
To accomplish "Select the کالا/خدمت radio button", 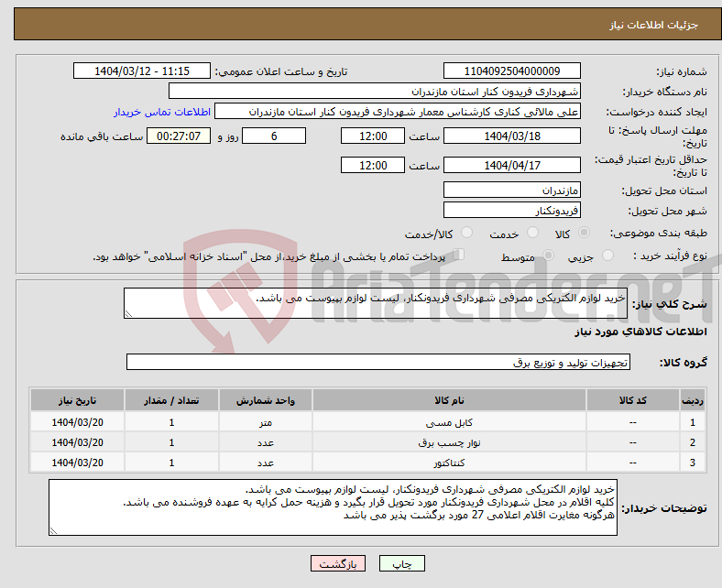I will pos(467,233).
